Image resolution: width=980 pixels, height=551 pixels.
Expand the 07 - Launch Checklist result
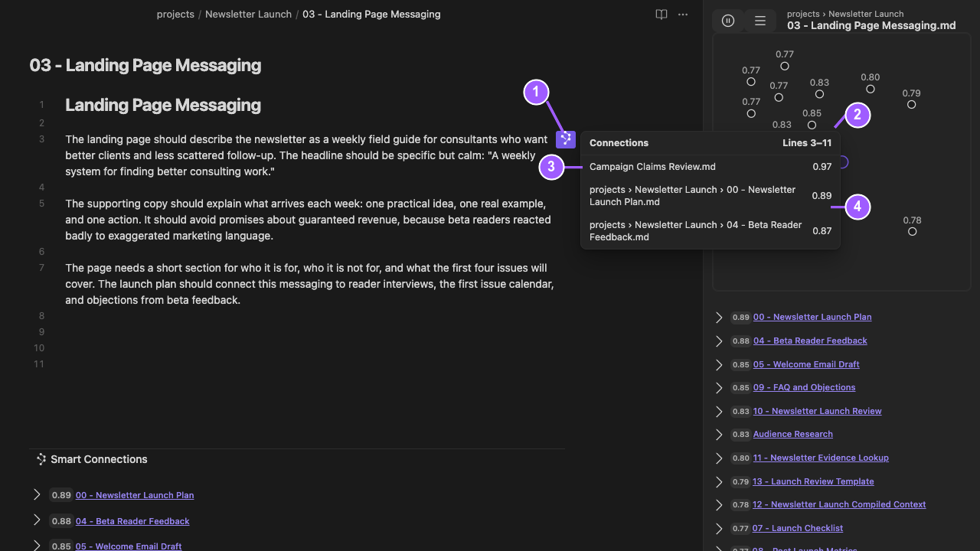[719, 528]
